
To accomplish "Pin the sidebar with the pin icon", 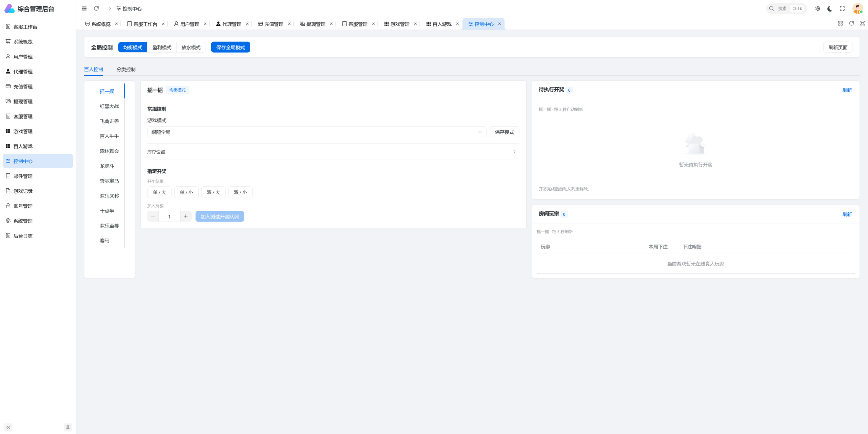I will [68, 428].
